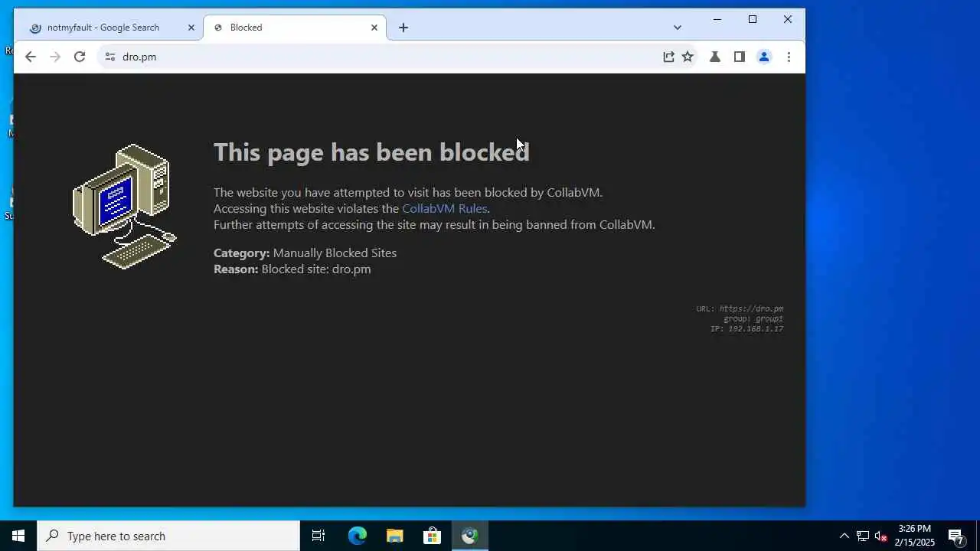This screenshot has height=551, width=980.
Task: Maximize the browser window
Action: tap(753, 19)
